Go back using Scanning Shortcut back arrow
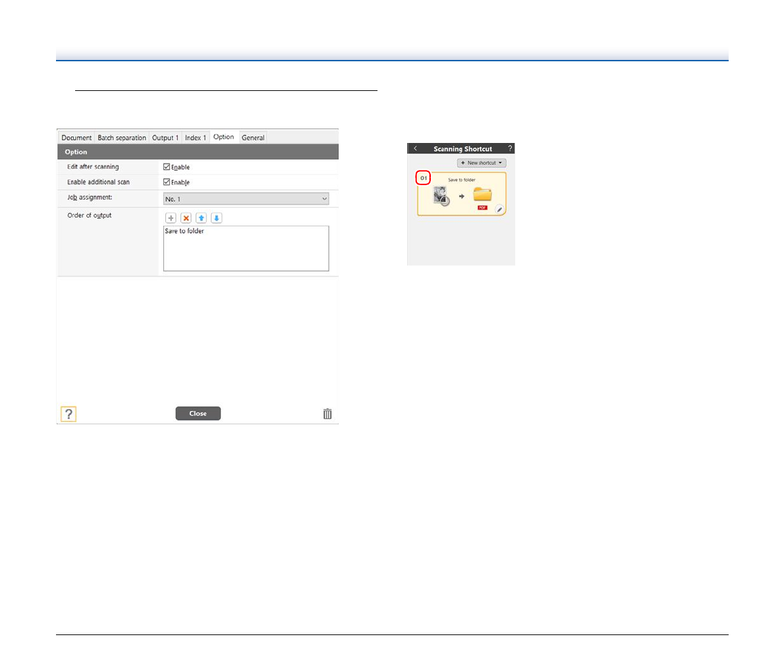The width and height of the screenshot is (784, 672). click(415, 149)
